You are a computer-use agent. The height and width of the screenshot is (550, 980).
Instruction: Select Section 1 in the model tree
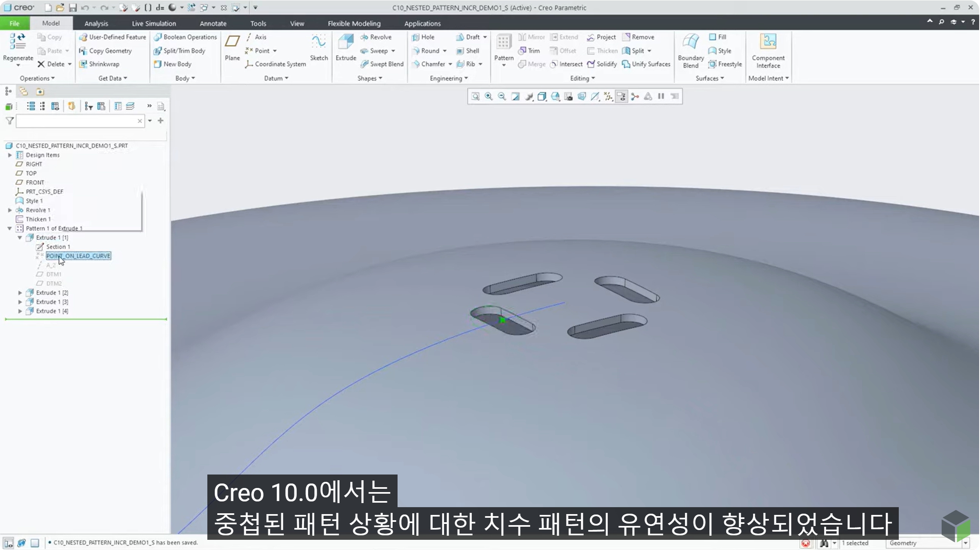click(58, 247)
